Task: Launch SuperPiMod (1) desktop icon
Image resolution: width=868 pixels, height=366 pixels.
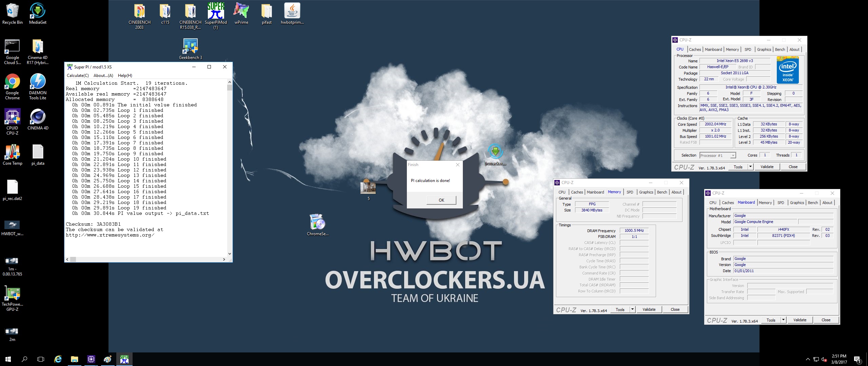Action: click(216, 16)
